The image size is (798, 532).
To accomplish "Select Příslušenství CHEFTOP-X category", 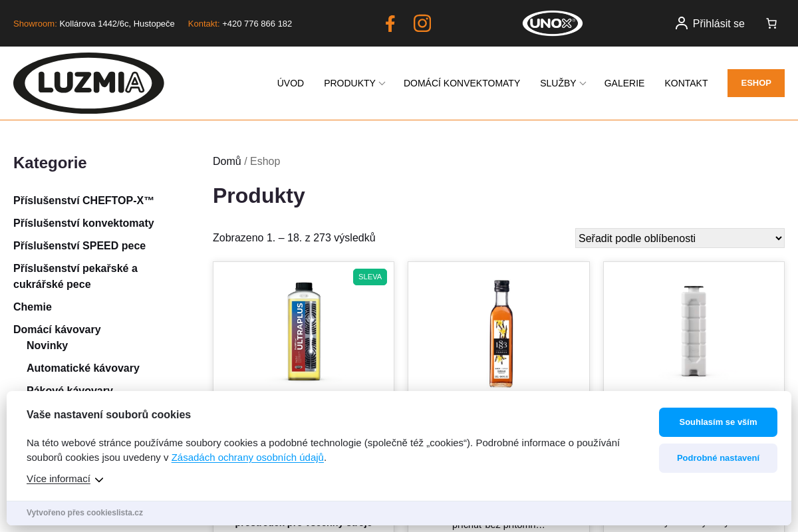I will point(84,200).
